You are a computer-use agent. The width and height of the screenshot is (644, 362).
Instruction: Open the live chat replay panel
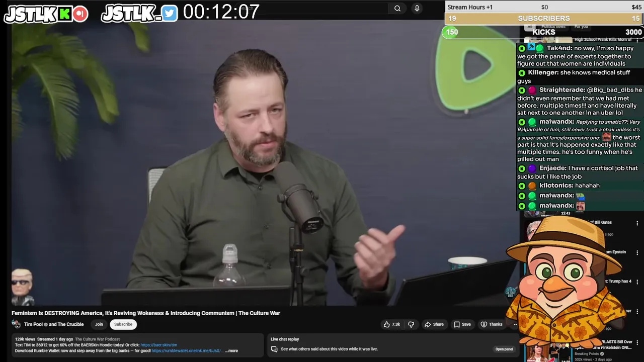[504, 349]
